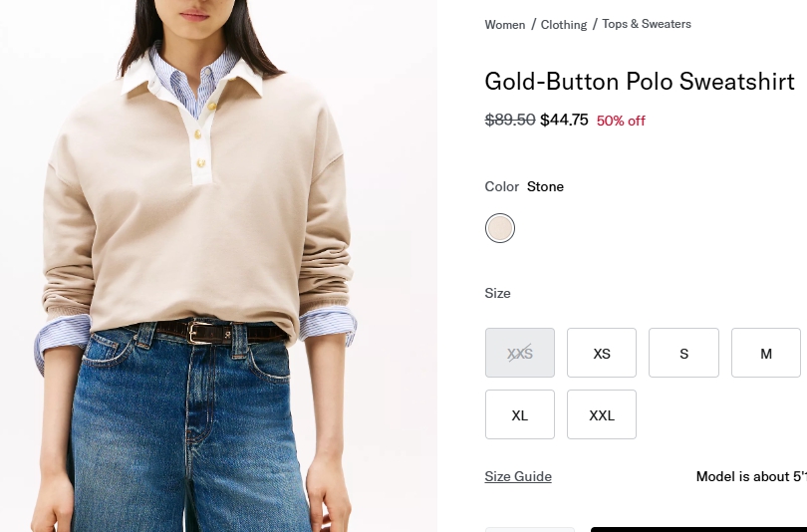807x532 pixels.
Task: Choose size XS
Action: 602,353
